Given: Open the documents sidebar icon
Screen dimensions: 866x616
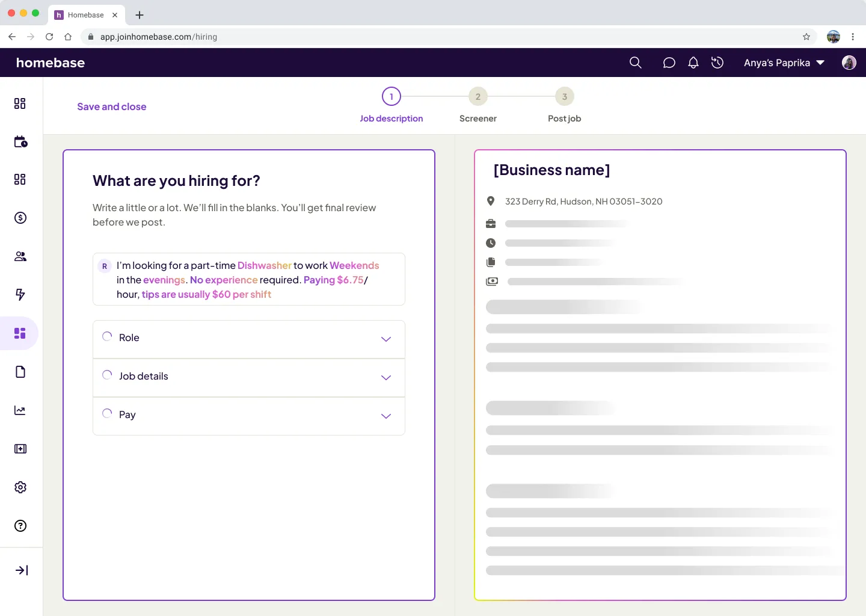Looking at the screenshot, I should tap(20, 372).
